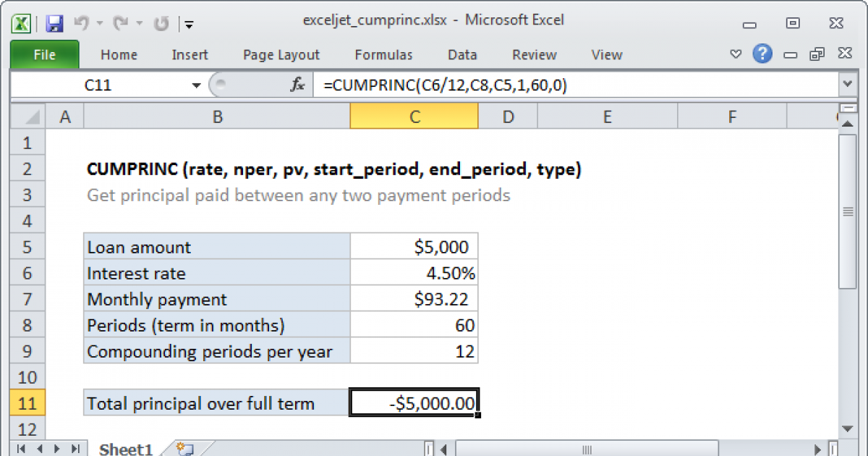
Task: Click the row 5 header
Action: pos(27,246)
